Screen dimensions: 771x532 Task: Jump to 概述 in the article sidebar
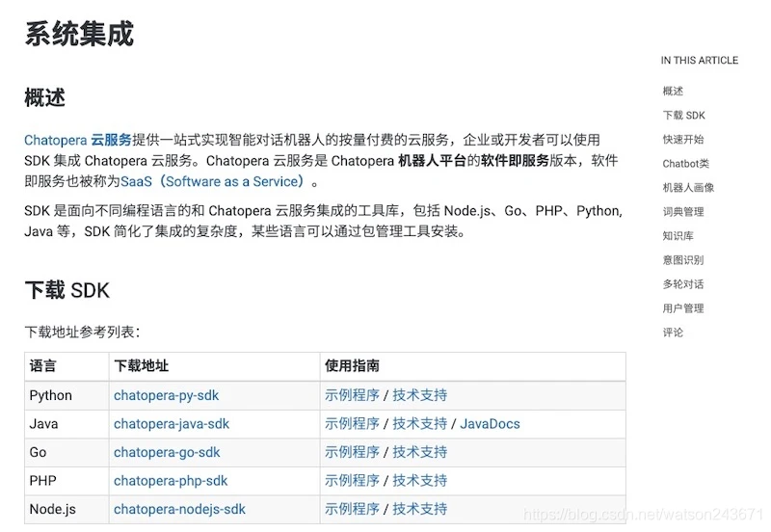coord(673,91)
